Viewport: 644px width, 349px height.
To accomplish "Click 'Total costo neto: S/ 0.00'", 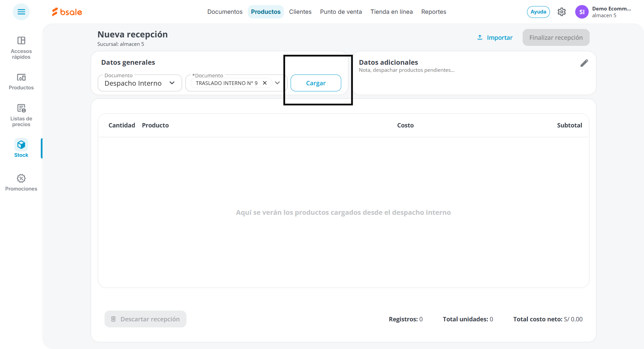I will (x=548, y=319).
